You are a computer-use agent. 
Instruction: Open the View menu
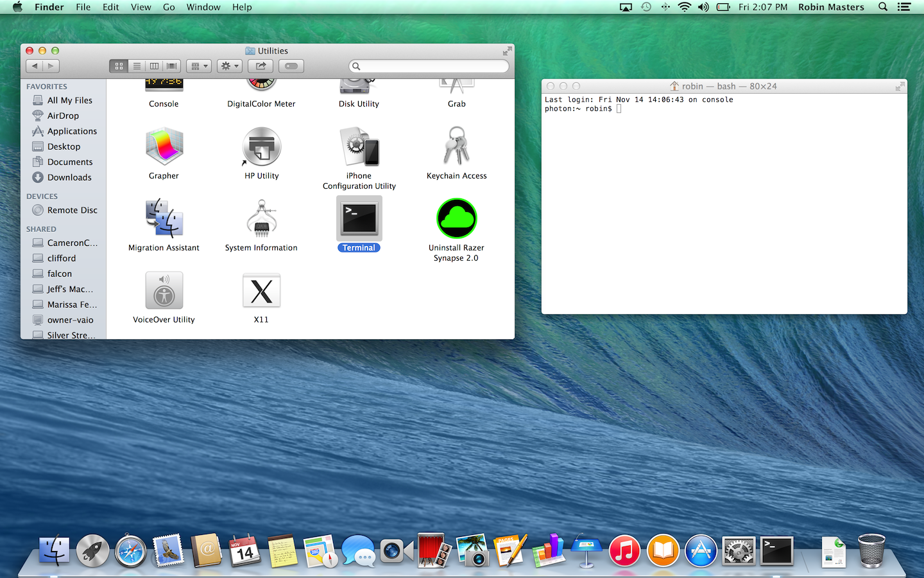141,7
